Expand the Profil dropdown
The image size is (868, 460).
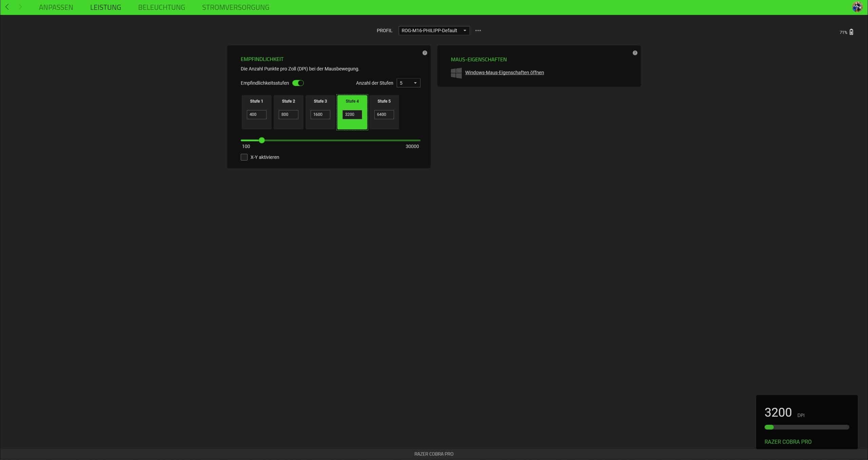pyautogui.click(x=434, y=30)
